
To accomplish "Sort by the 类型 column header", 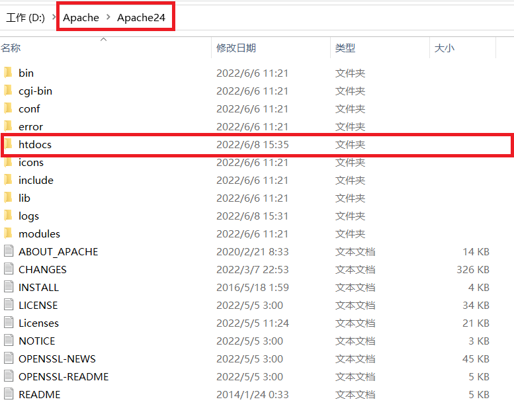I will click(x=345, y=48).
